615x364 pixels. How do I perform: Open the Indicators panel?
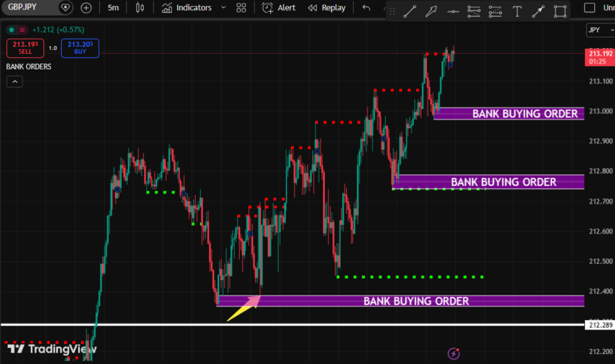(x=188, y=8)
